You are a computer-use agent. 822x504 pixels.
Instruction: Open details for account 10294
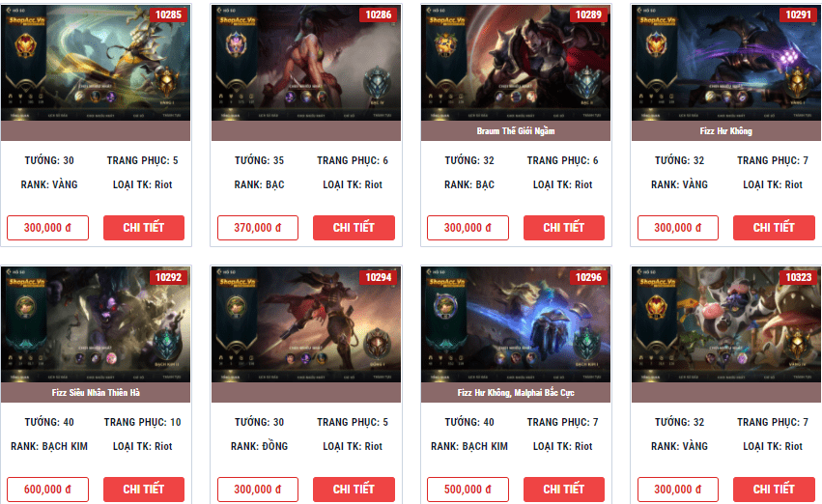354,490
